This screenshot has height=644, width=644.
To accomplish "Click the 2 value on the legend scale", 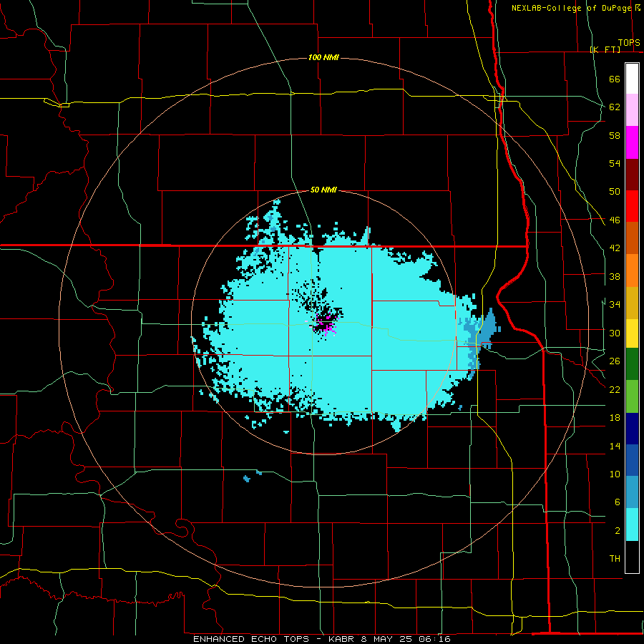I will tap(617, 531).
